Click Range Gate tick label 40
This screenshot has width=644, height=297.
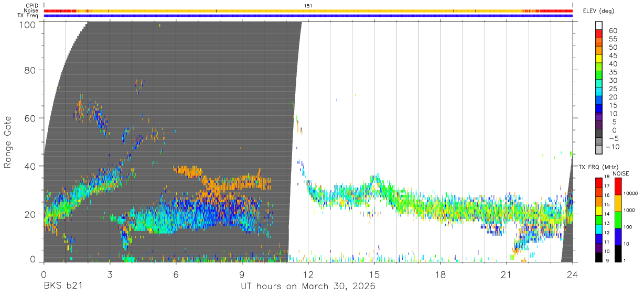tap(31, 166)
